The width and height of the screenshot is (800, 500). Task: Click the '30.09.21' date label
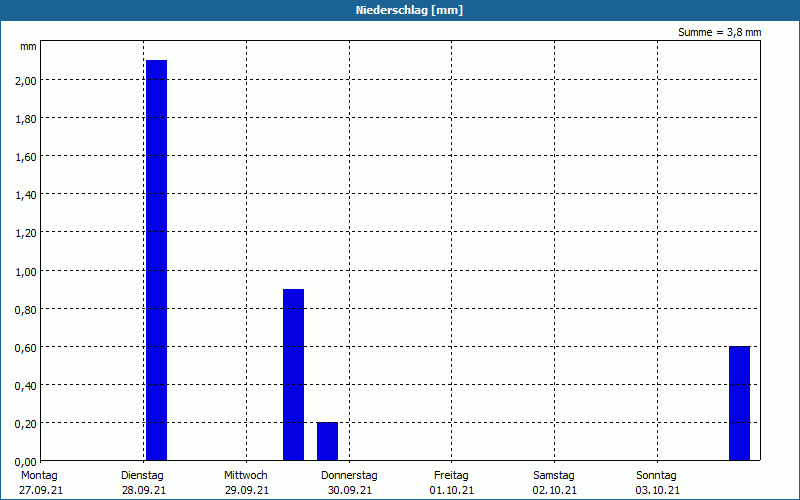pos(350,491)
